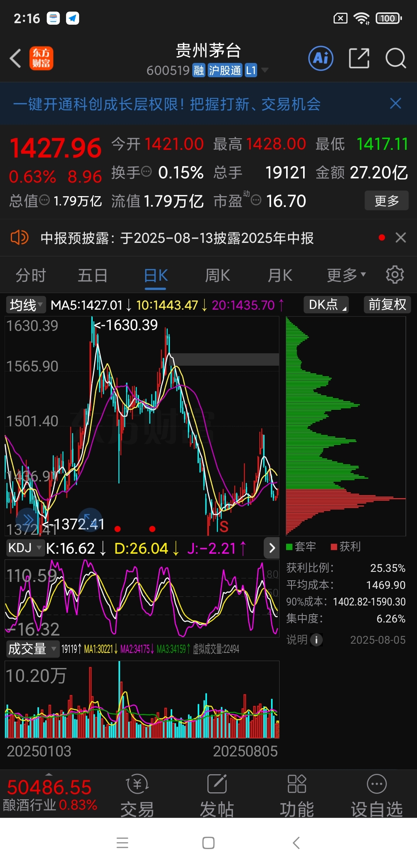Tap the 平均成本 1469.90 value
417x868 pixels.
pos(386,585)
